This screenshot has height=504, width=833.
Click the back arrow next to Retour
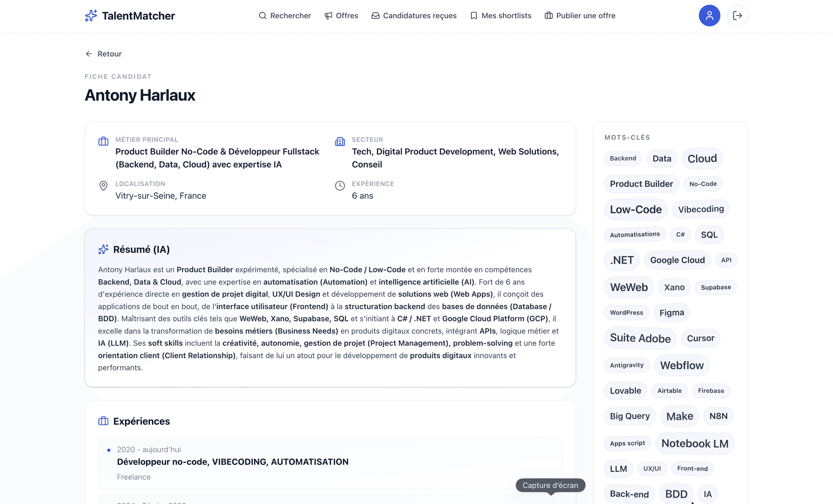(89, 54)
